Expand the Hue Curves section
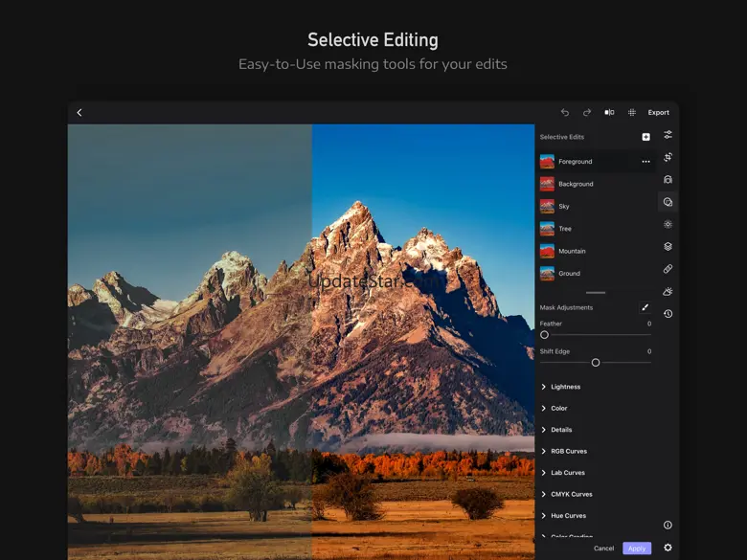 (x=568, y=516)
